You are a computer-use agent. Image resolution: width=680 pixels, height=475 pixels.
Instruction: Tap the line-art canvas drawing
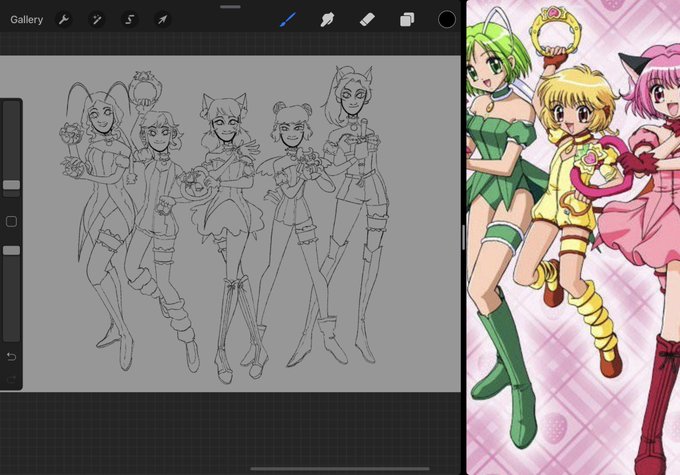(x=230, y=223)
